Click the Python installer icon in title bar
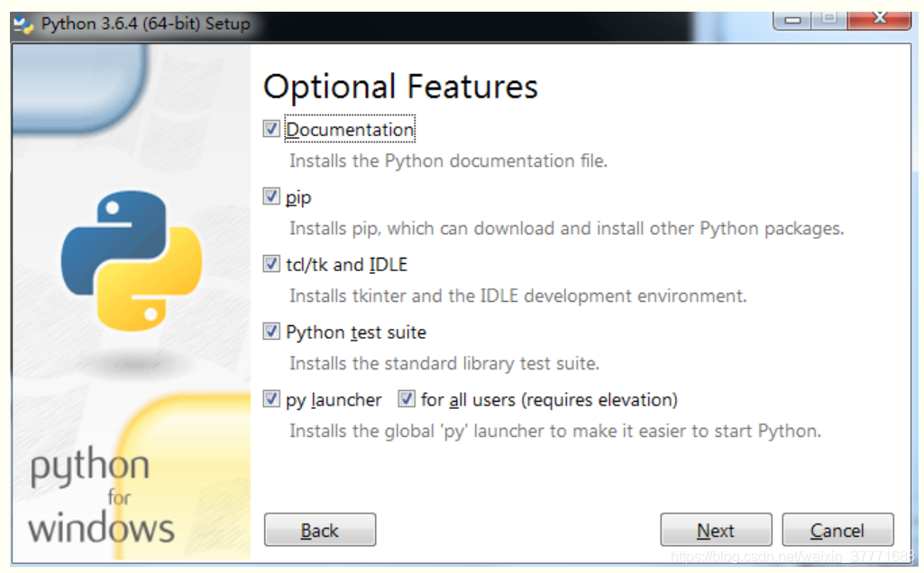The height and width of the screenshot is (573, 924). point(23,24)
